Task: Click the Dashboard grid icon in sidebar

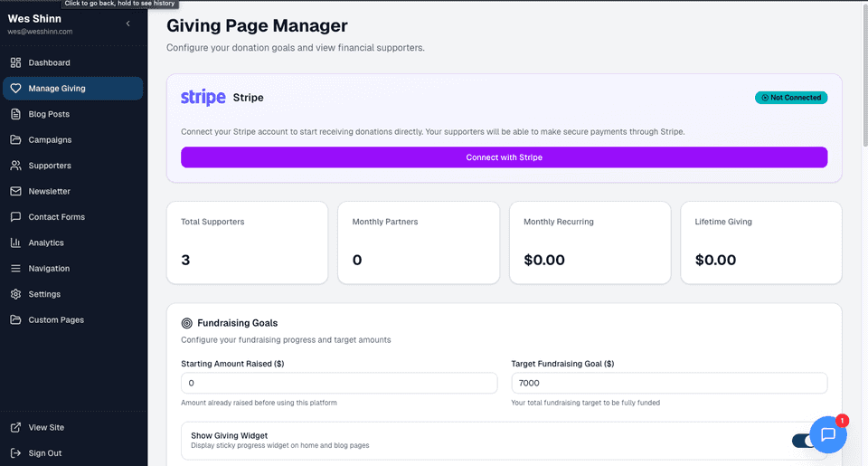Action: (15, 62)
